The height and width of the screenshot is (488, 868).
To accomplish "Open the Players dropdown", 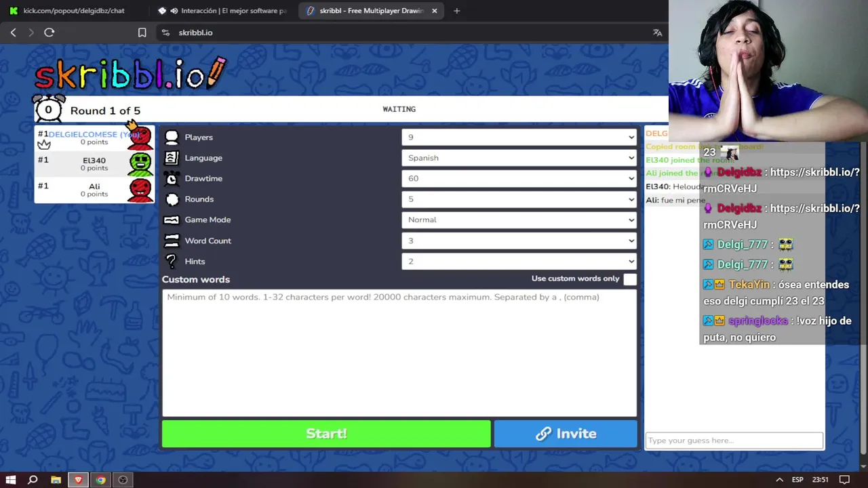I will (x=519, y=138).
